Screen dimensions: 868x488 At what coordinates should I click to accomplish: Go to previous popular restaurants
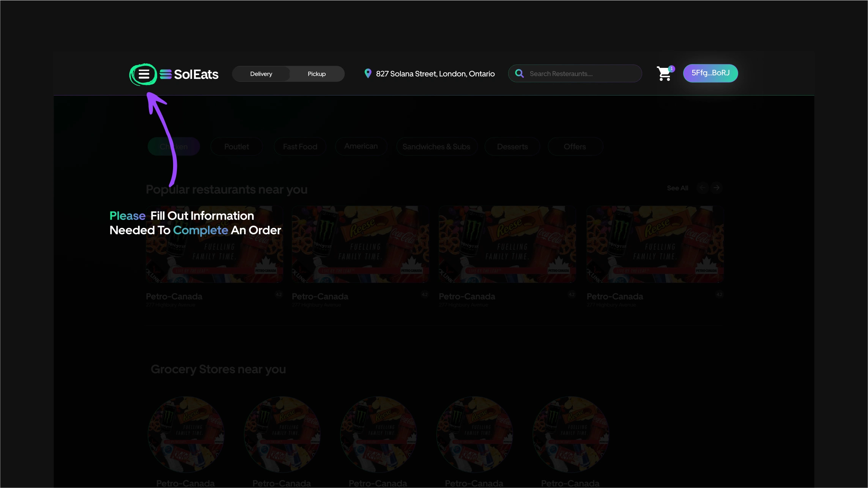(703, 188)
